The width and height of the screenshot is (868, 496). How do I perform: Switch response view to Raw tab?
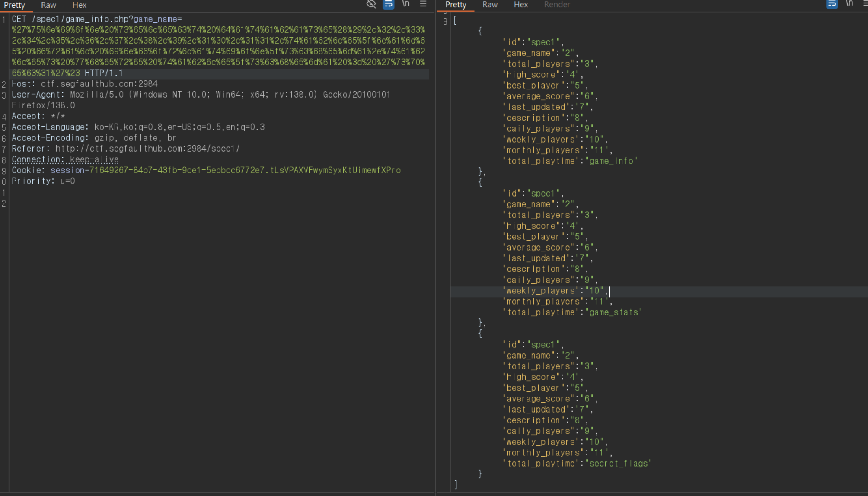pyautogui.click(x=490, y=5)
